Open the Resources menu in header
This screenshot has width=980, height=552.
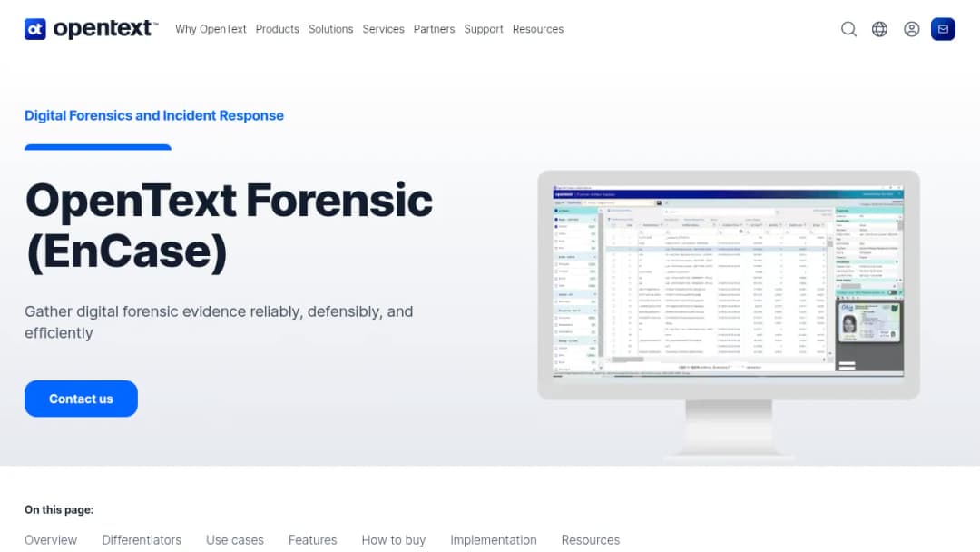(x=537, y=29)
